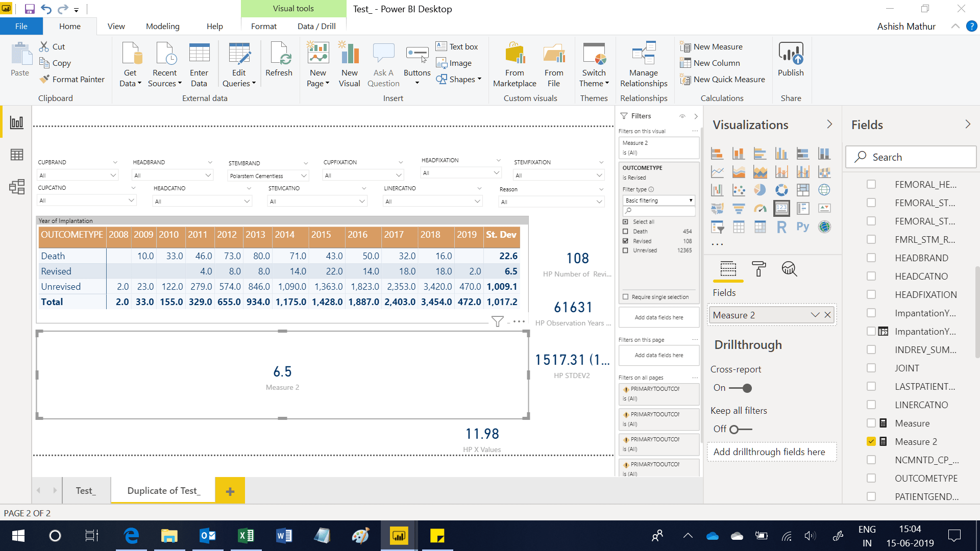Choose the R script visual icon
Screen dimensions: 980x551
tap(781, 227)
